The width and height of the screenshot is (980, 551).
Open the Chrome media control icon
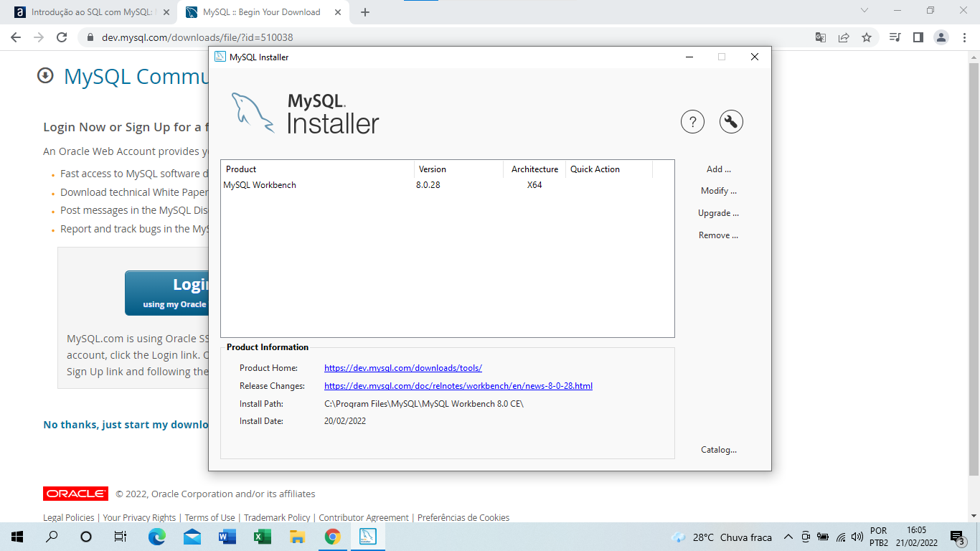point(895,37)
